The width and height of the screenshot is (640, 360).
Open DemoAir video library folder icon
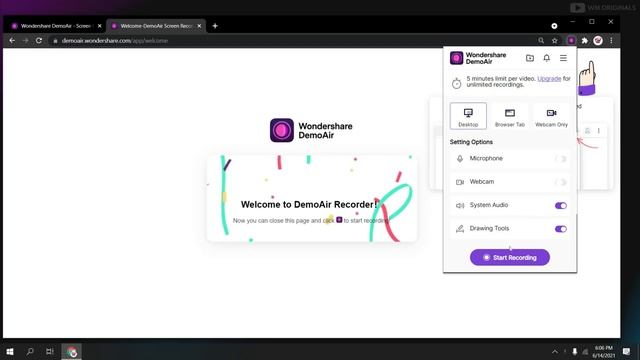click(530, 58)
